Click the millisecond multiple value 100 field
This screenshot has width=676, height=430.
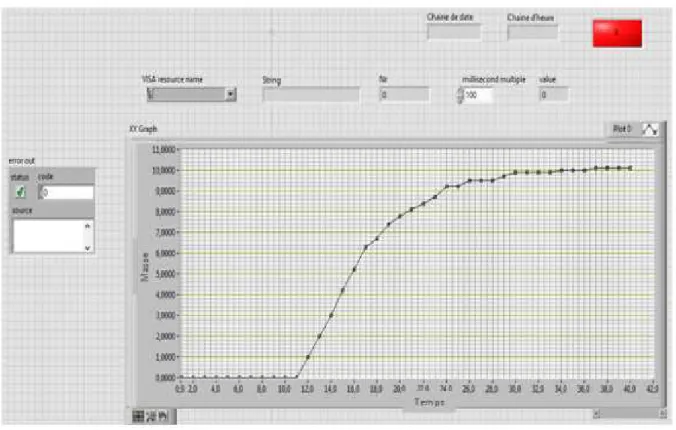pos(478,95)
